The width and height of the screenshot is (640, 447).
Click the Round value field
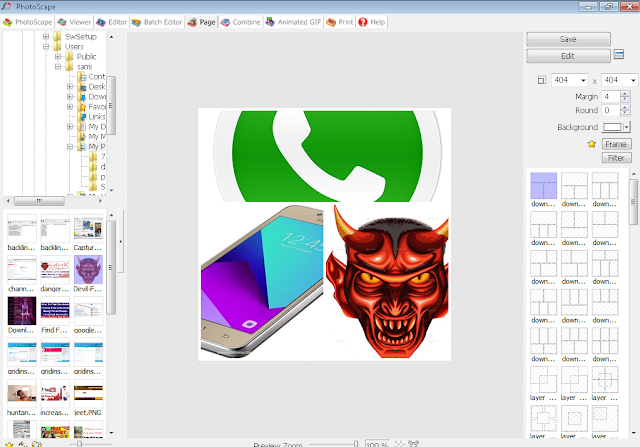click(x=611, y=110)
